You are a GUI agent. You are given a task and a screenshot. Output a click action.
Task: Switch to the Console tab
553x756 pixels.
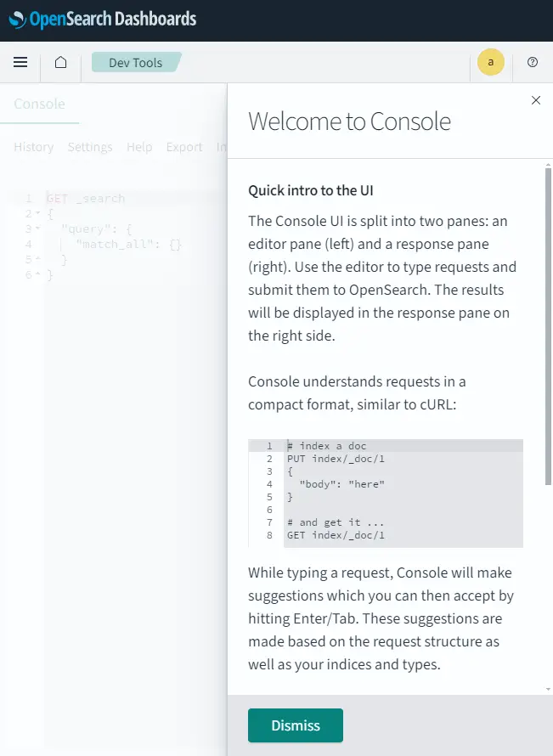pos(40,104)
